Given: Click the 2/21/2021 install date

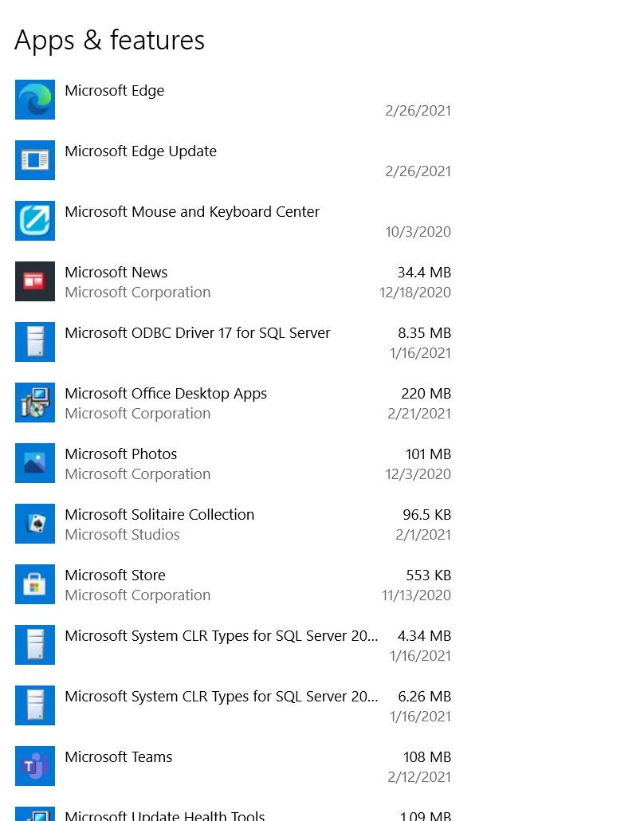Looking at the screenshot, I should pos(419,414).
